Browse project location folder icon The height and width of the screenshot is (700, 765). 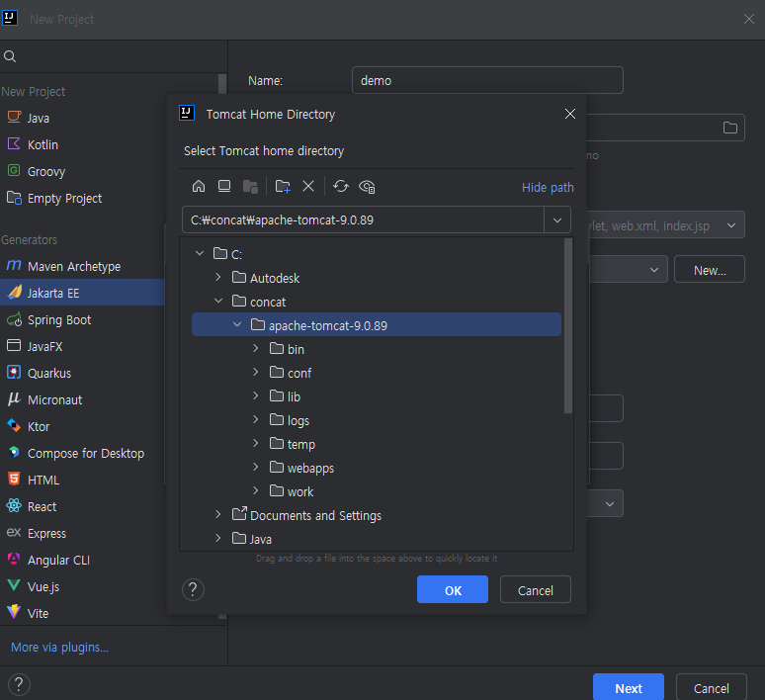click(729, 128)
